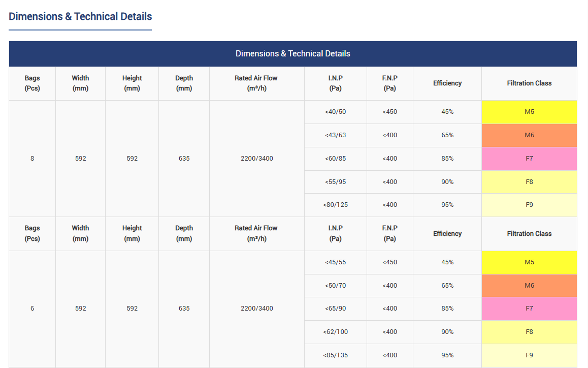Viewport: 588px width, 368px height.
Task: Click the underlined Dimensions & Technical Details page heading
Action: 80,16
